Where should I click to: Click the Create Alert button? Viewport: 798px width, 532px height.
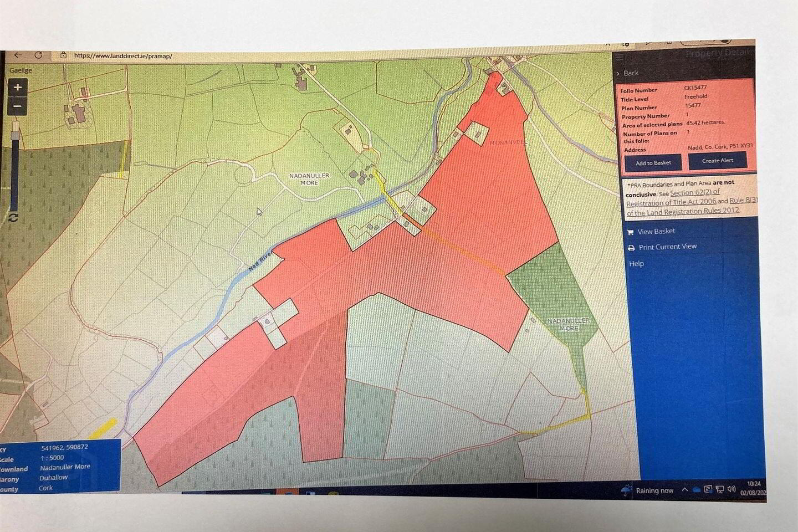[718, 161]
